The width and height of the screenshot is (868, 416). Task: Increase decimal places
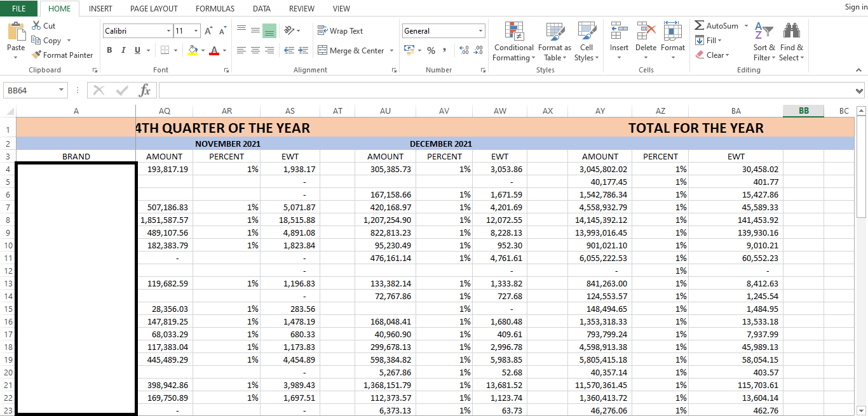[x=463, y=50]
